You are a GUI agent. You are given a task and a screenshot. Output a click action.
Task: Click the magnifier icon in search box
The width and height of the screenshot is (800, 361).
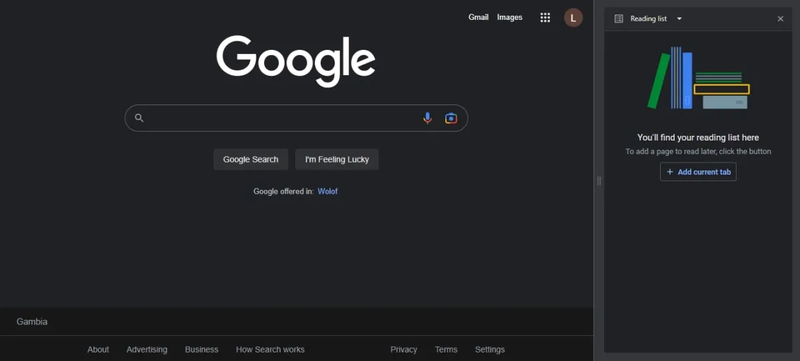[139, 118]
